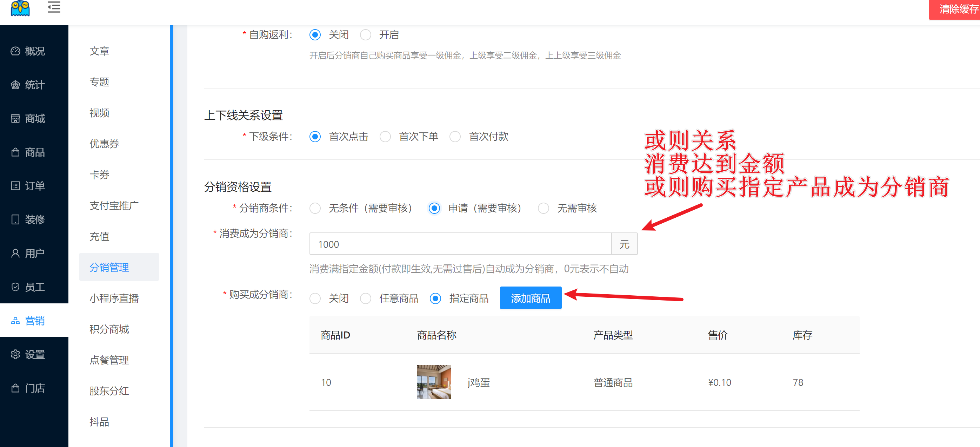Select 任意商品 for 购买成分销商

point(365,298)
